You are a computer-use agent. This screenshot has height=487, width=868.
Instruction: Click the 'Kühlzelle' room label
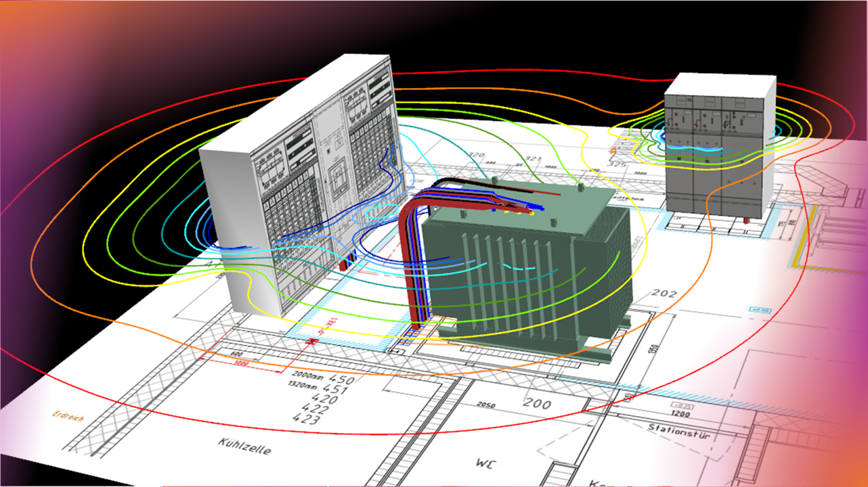[x=244, y=446]
